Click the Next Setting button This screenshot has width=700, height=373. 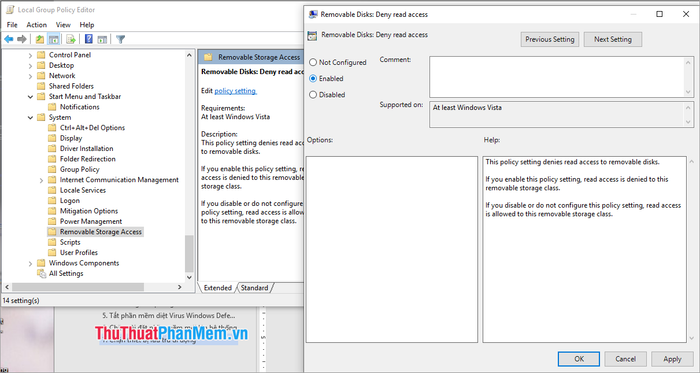coord(612,39)
